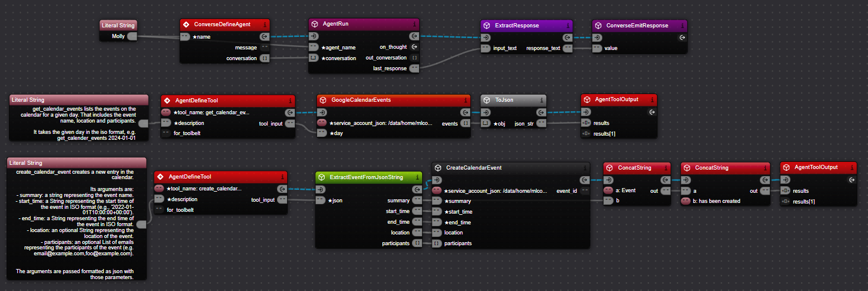Click the GoogleCalendarEvents node cube icon
This screenshot has height=291, width=868.
[x=323, y=100]
